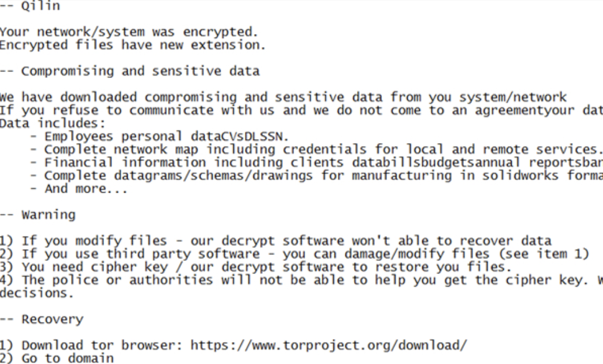Click the "Go to domain" line
603x364 pixels.
tap(57, 358)
